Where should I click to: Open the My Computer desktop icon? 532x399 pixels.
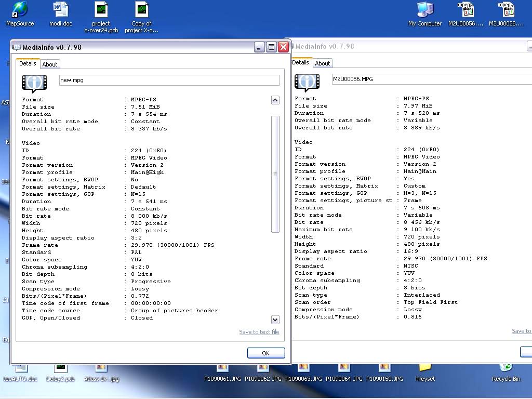tap(425, 10)
